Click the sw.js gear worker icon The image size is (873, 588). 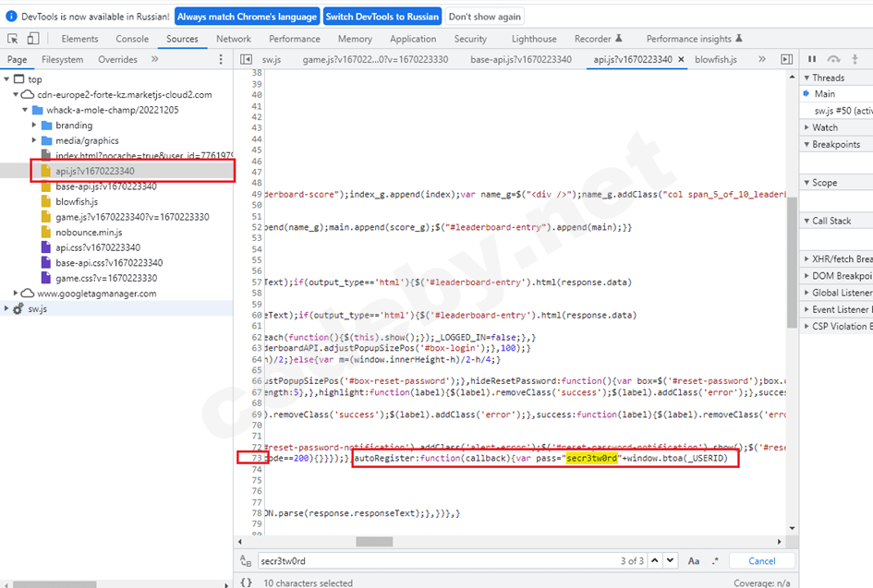pyautogui.click(x=18, y=308)
